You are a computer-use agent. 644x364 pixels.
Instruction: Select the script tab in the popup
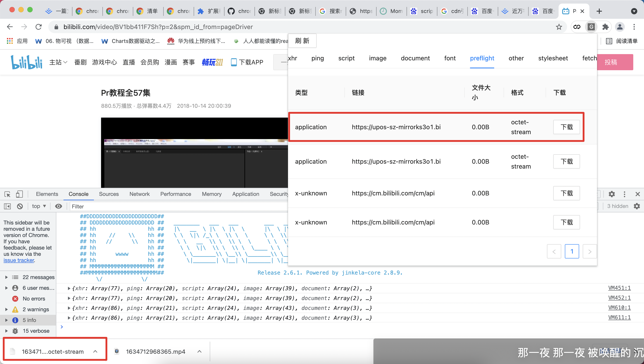coord(346,58)
